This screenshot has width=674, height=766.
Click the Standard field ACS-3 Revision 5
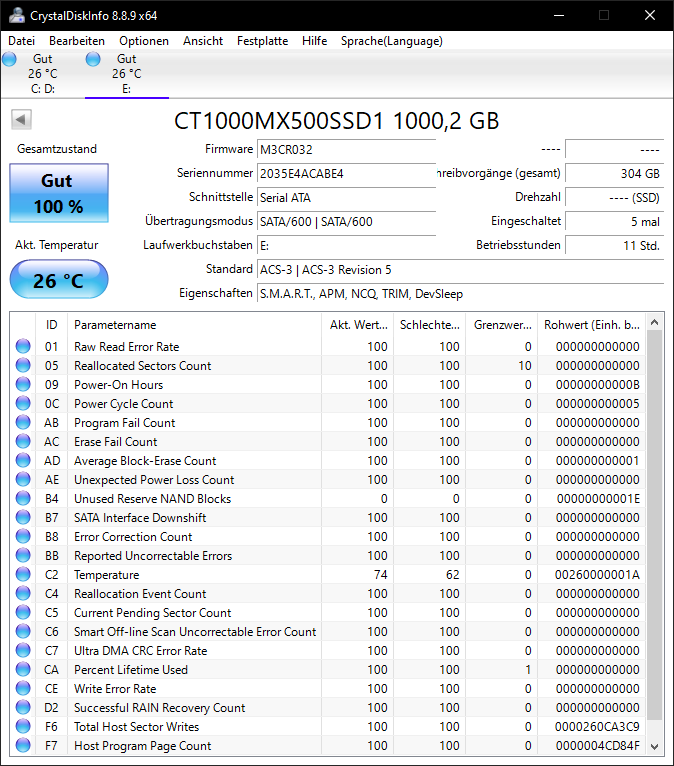tap(461, 270)
